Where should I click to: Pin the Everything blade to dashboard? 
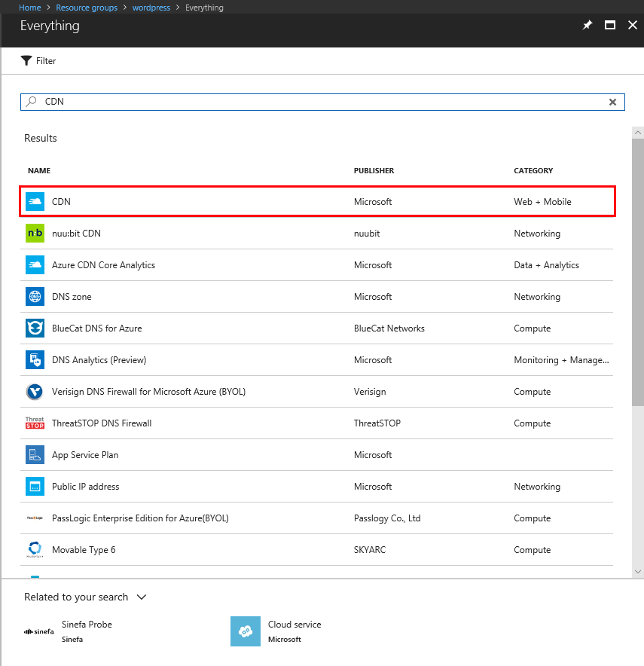(587, 25)
